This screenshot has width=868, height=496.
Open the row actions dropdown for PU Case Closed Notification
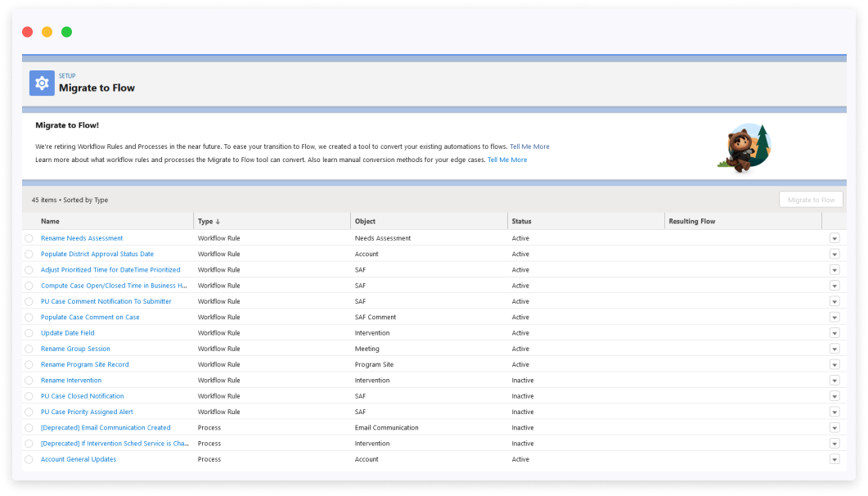[x=834, y=396]
